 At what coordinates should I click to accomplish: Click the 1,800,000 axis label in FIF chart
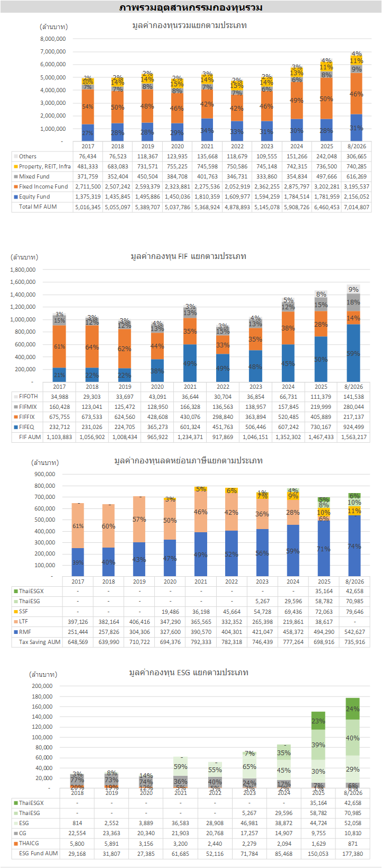click(23, 270)
